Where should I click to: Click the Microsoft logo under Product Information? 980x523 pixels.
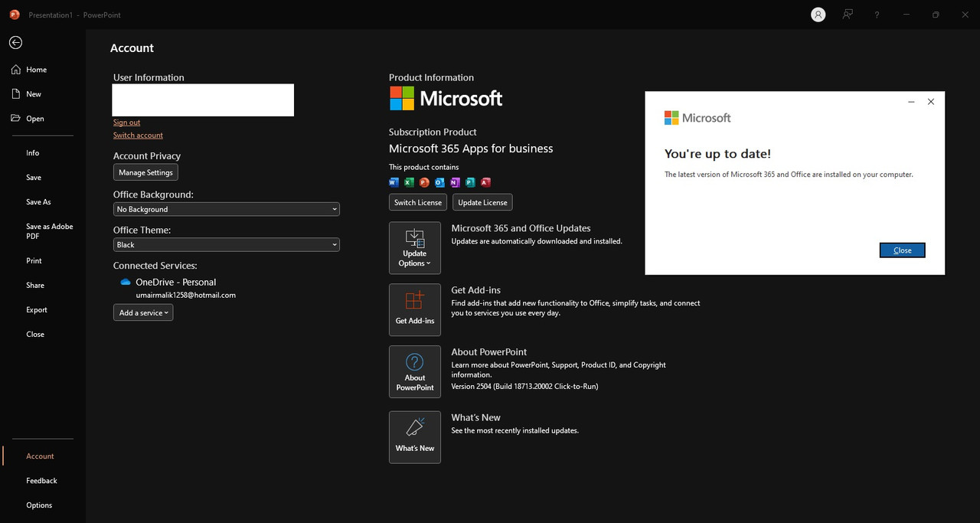[x=446, y=98]
